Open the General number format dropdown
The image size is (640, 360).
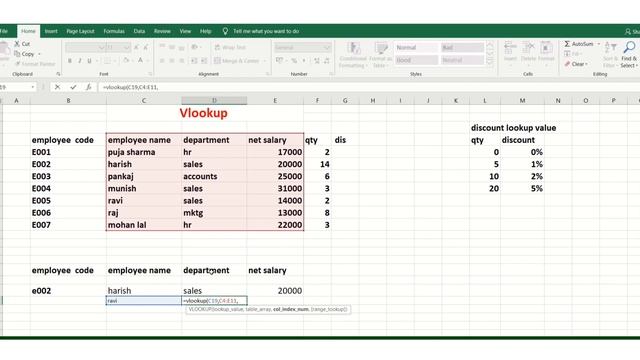pyautogui.click(x=327, y=48)
